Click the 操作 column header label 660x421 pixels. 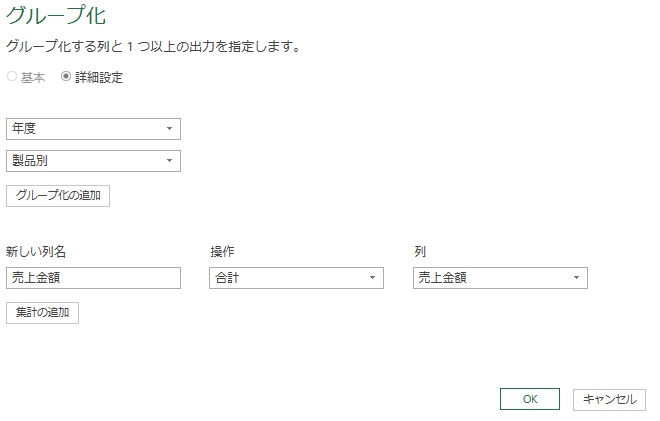pos(222,251)
